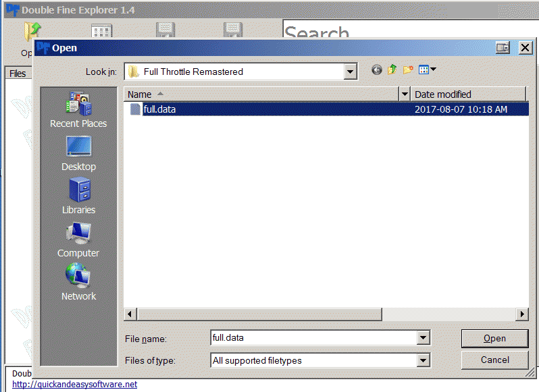The height and width of the screenshot is (392, 539).
Task: Expand the Look in folder dropdown
Action: point(350,72)
